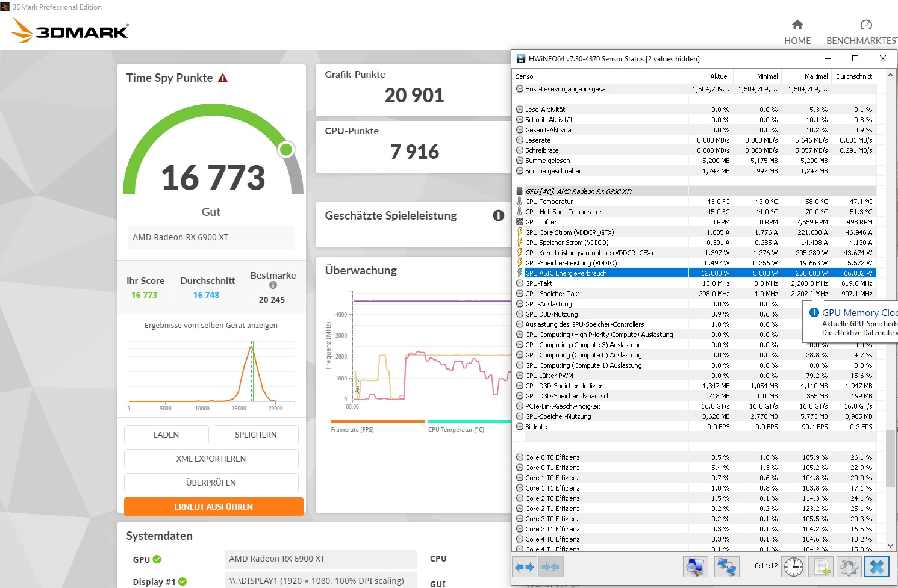The height and width of the screenshot is (588, 898).
Task: Click the AMD Radeon RX 6900 XT field under Gut
Action: [211, 237]
